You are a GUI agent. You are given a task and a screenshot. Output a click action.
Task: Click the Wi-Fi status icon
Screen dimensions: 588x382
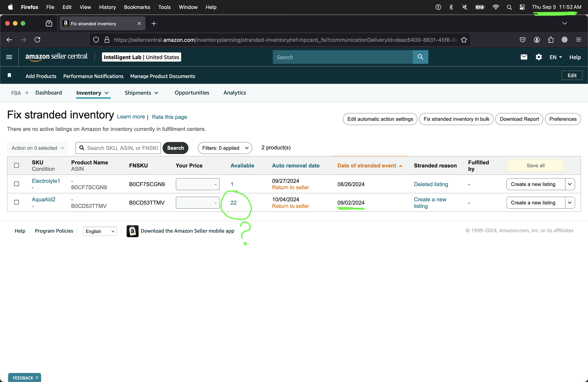click(495, 7)
